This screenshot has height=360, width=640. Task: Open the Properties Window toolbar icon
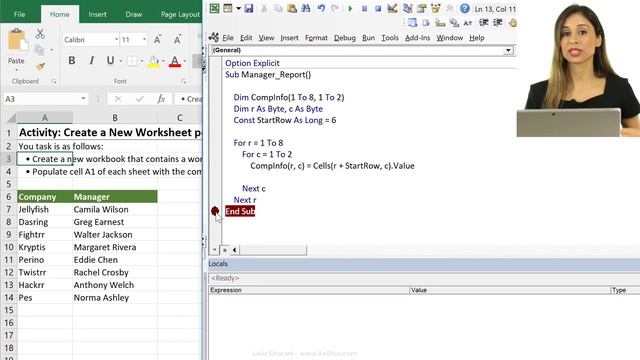422,8
